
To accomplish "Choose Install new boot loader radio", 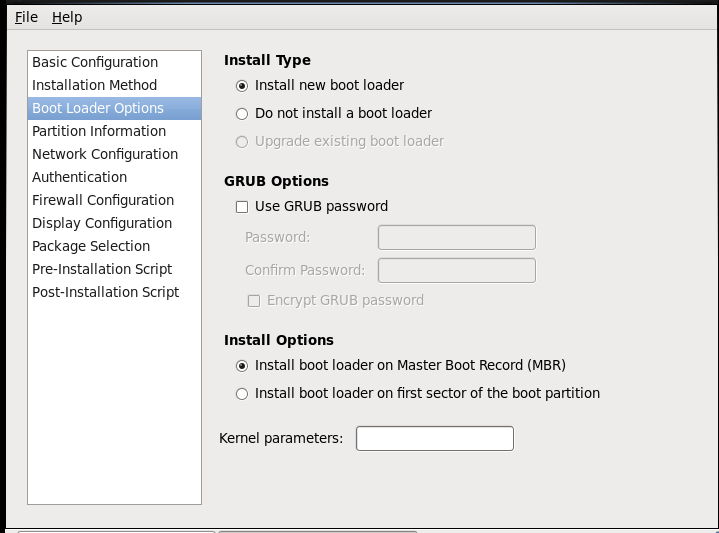I will (x=242, y=86).
